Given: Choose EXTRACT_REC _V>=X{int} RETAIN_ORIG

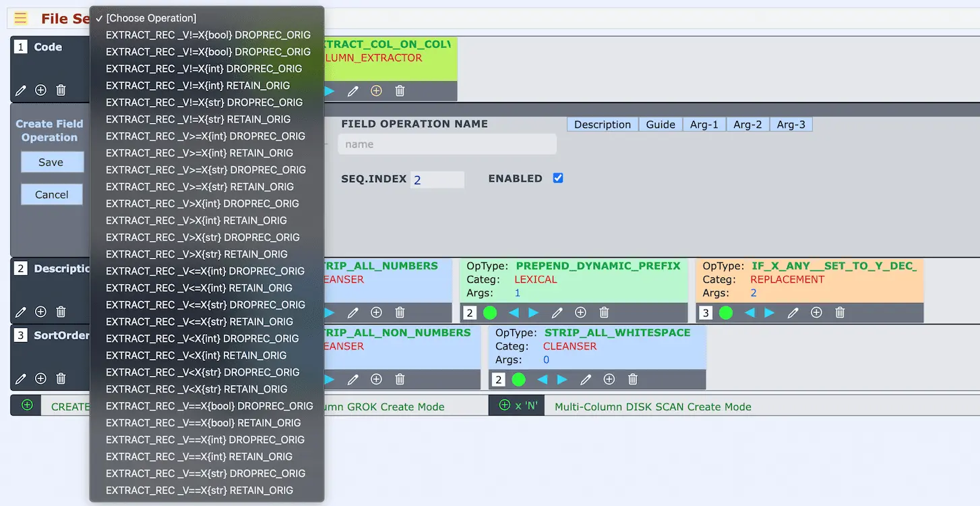Looking at the screenshot, I should [x=207, y=153].
